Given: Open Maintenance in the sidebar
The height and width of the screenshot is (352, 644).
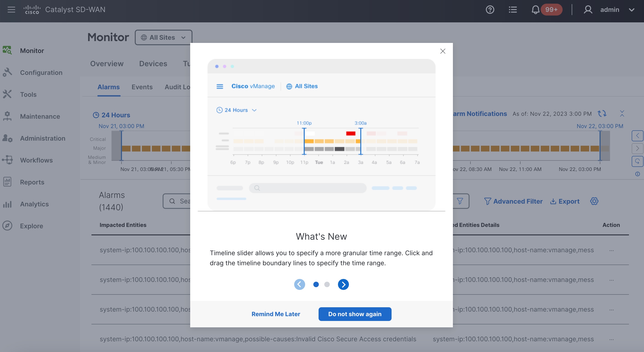Looking at the screenshot, I should pos(40,116).
